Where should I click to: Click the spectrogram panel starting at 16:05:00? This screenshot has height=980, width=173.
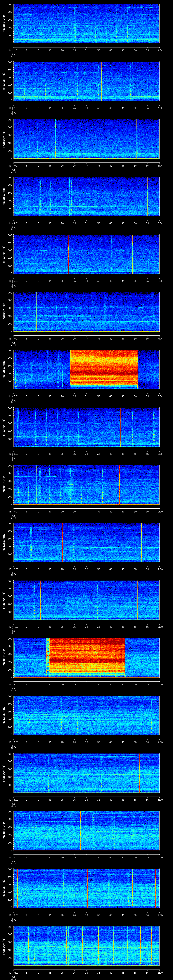(86, 254)
